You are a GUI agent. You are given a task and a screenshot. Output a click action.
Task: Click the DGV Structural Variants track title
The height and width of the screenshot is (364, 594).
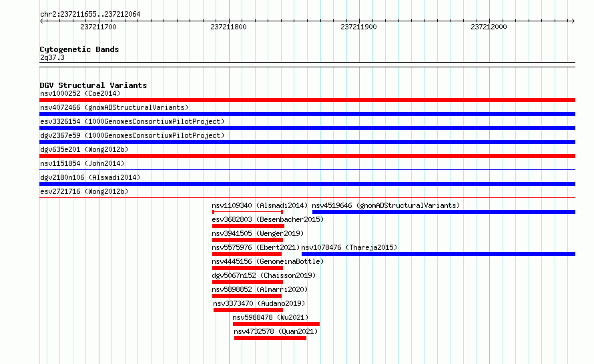tap(93, 85)
